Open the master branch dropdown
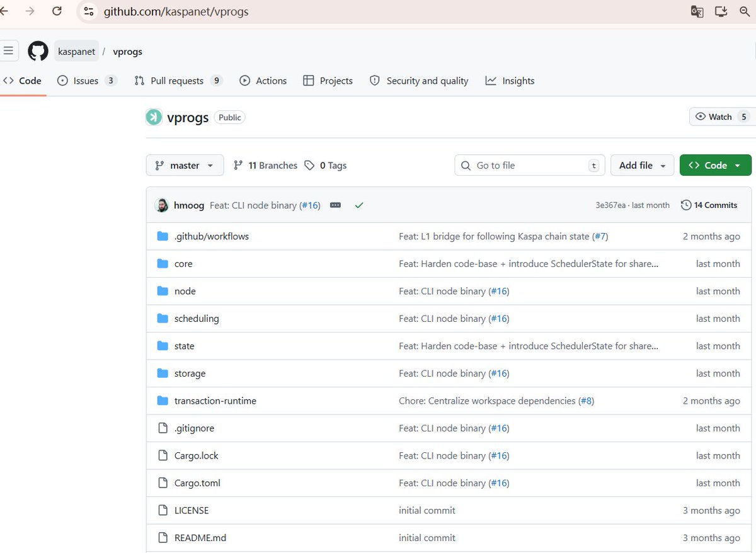The width and height of the screenshot is (756, 553). 185,165
